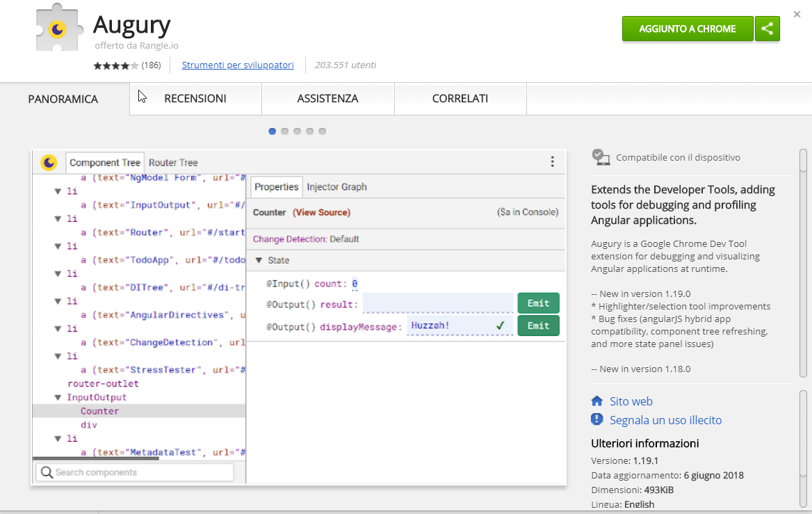
Task: Select the Router Tree tab
Action: point(173,163)
